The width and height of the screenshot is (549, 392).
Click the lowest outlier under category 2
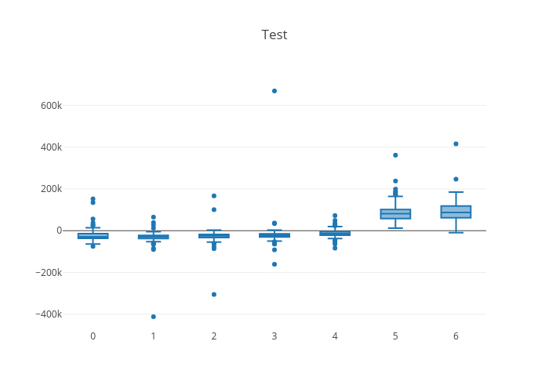coord(214,295)
